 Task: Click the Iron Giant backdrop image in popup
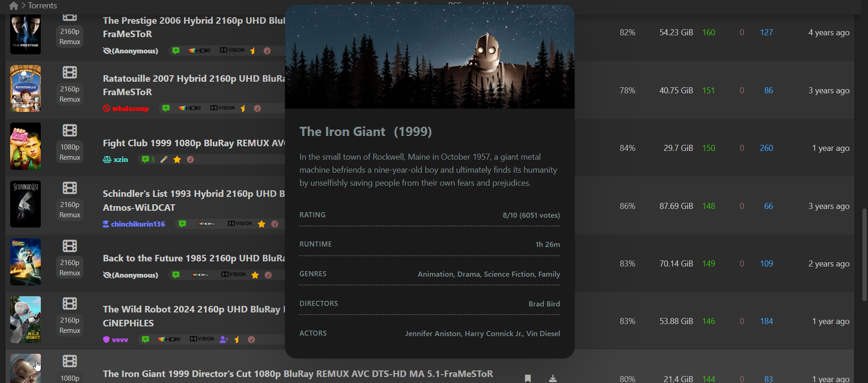tap(430, 57)
